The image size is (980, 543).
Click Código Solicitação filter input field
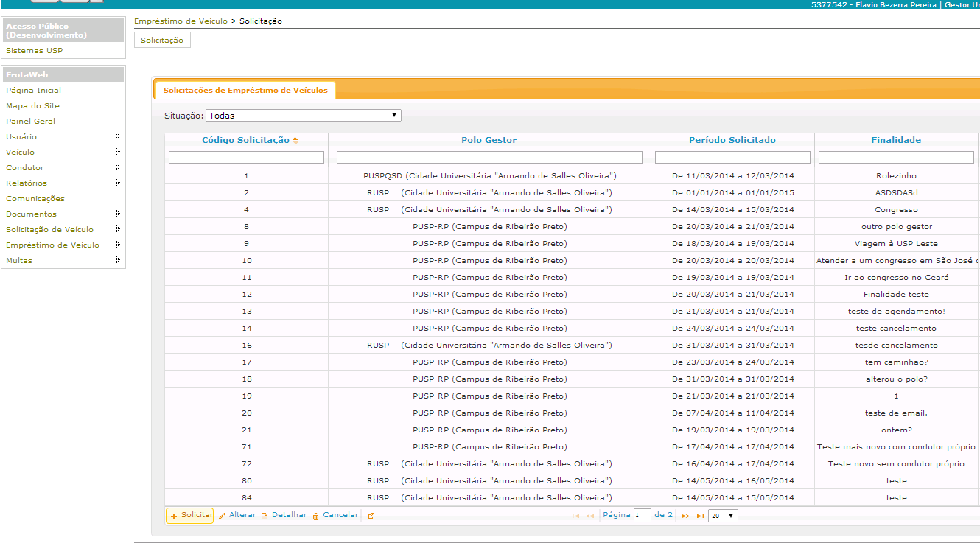[246, 158]
